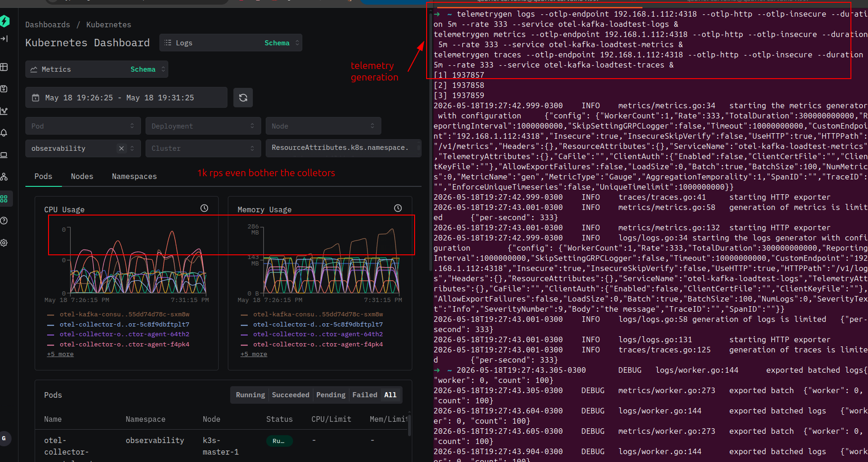Open settings gear icon in sidebar
Image resolution: width=868 pixels, height=462 pixels.
coord(4,243)
